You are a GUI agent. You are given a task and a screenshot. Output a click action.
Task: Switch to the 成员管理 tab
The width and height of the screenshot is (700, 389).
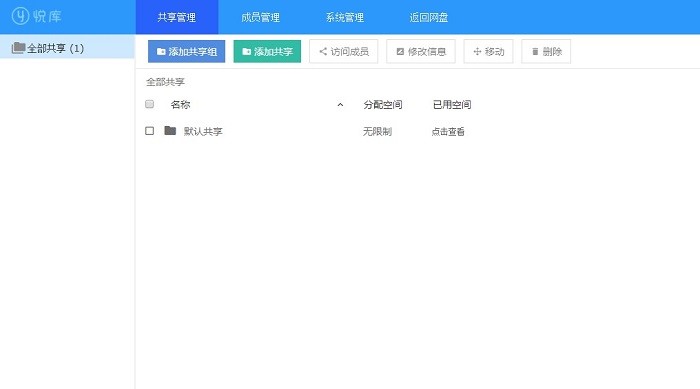tap(260, 17)
